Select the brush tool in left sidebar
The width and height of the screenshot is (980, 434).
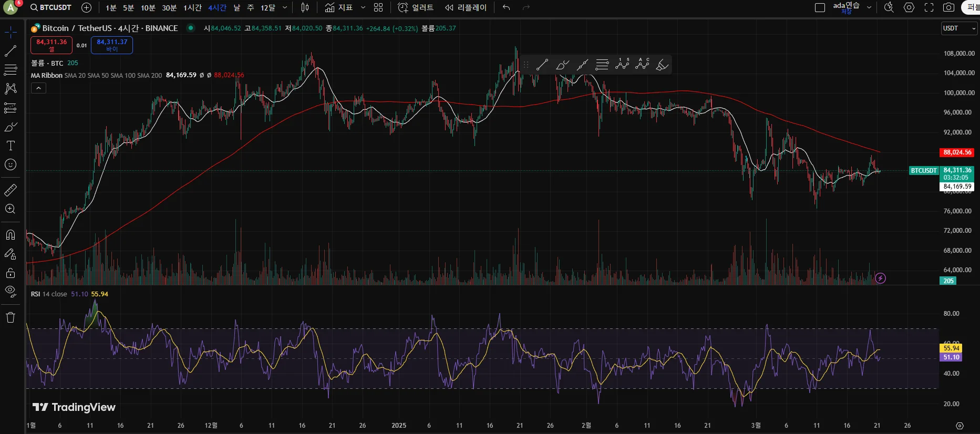(11, 127)
